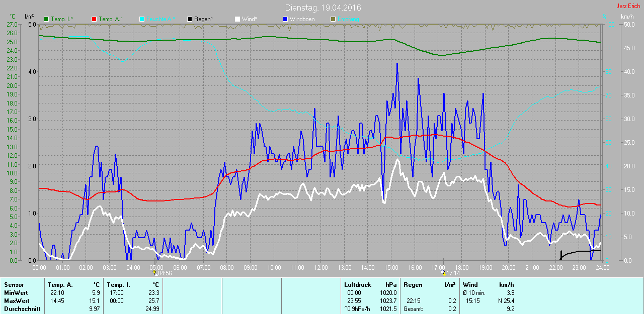644x314 pixels.
Task: Click the Regen* legend label
Action: coord(203,19)
